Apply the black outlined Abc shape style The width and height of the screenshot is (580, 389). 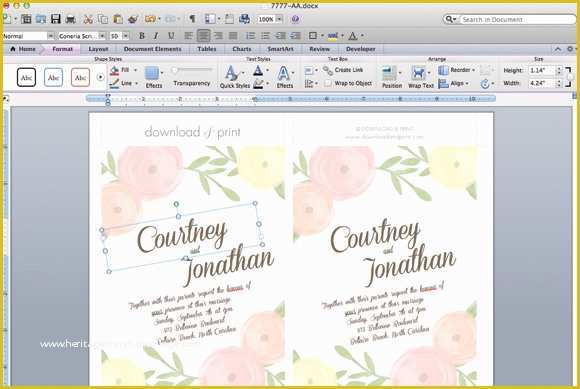(x=26, y=77)
